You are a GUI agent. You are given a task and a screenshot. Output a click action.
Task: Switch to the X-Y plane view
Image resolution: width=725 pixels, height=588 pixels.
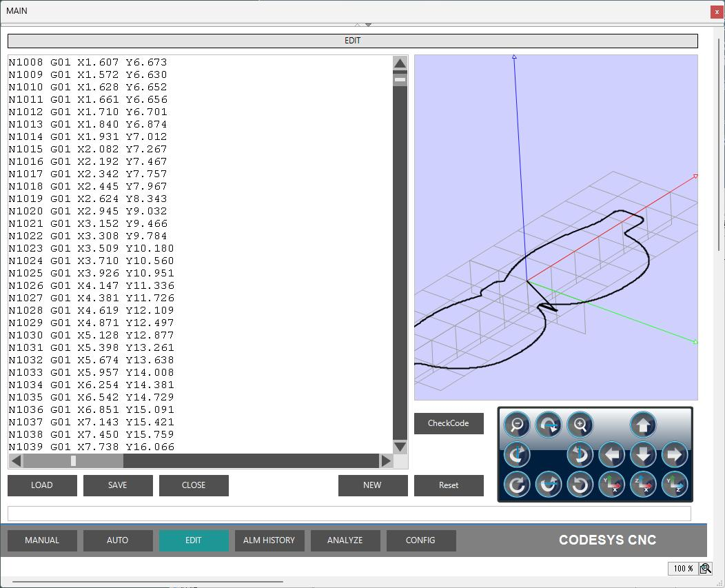(x=611, y=485)
